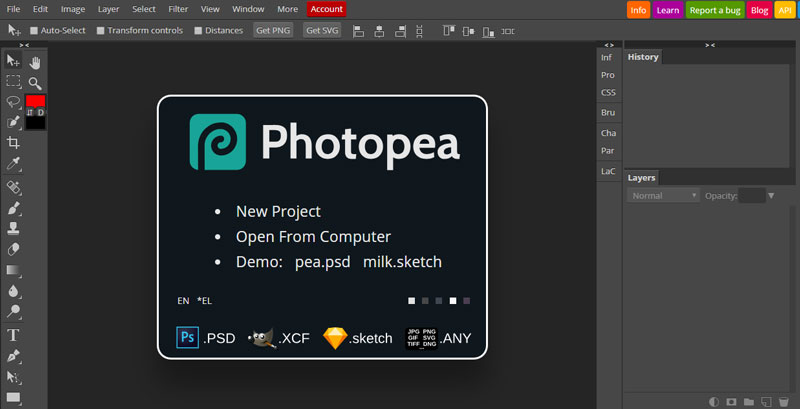Swap foreground and background colors
This screenshot has height=409, width=800.
pos(30,112)
